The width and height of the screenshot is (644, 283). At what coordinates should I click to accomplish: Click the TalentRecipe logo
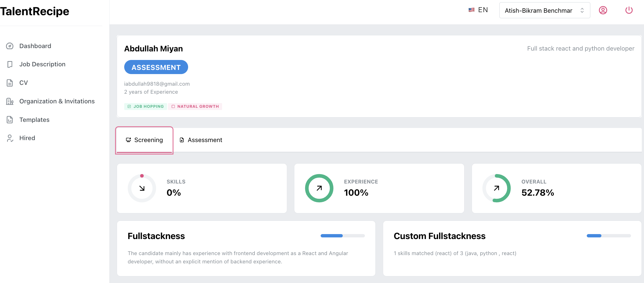[x=35, y=11]
